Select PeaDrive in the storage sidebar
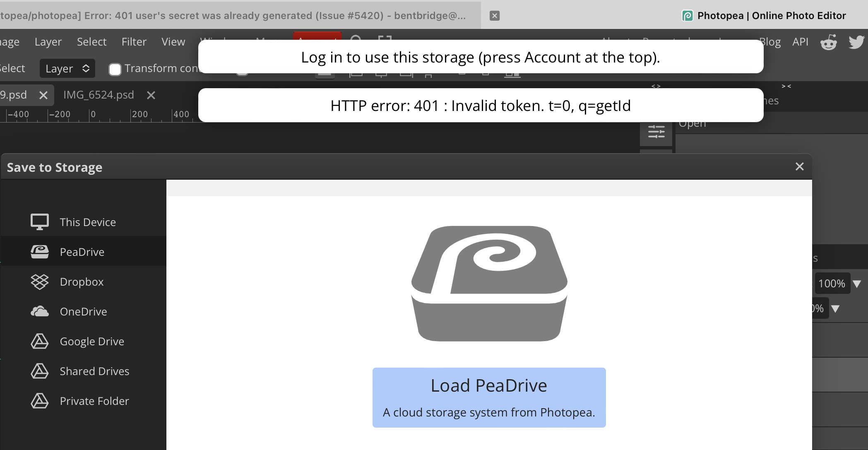The height and width of the screenshot is (450, 868). pyautogui.click(x=81, y=252)
